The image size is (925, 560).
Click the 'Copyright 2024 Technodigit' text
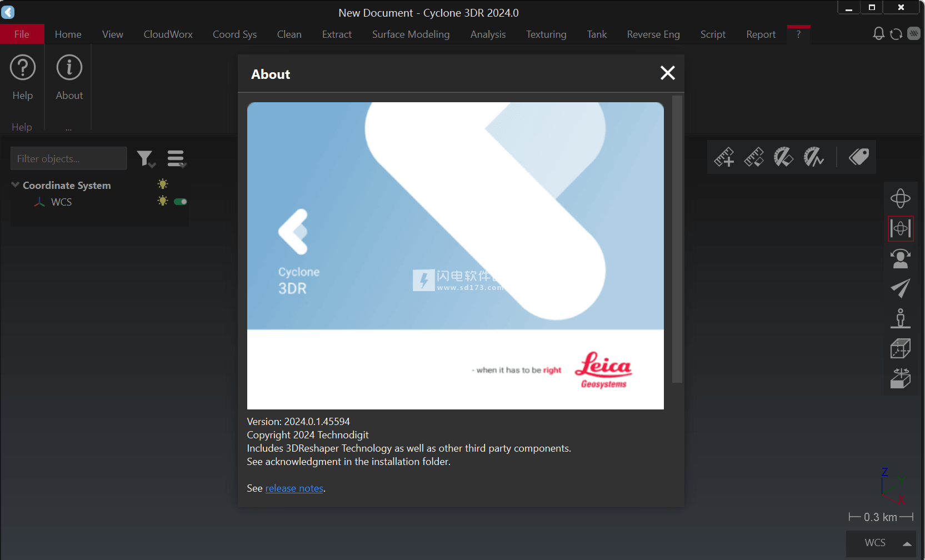tap(308, 435)
